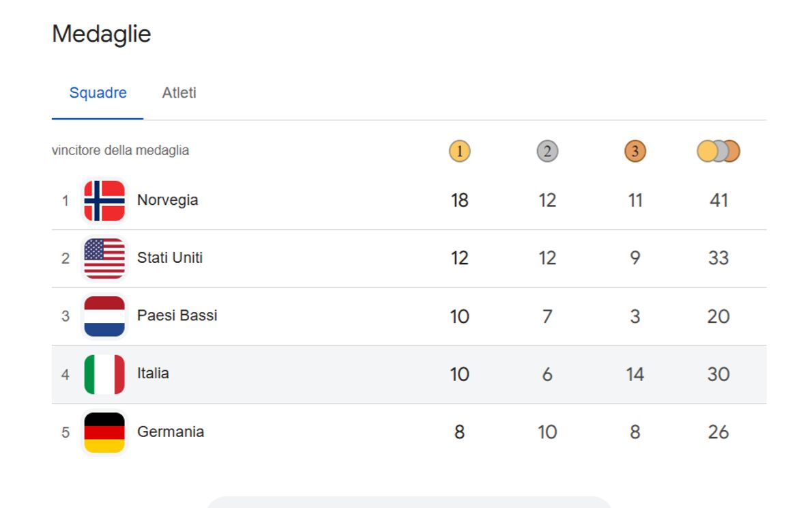Click the Italia team name
Image resolution: width=812 pixels, height=508 pixels.
point(153,373)
